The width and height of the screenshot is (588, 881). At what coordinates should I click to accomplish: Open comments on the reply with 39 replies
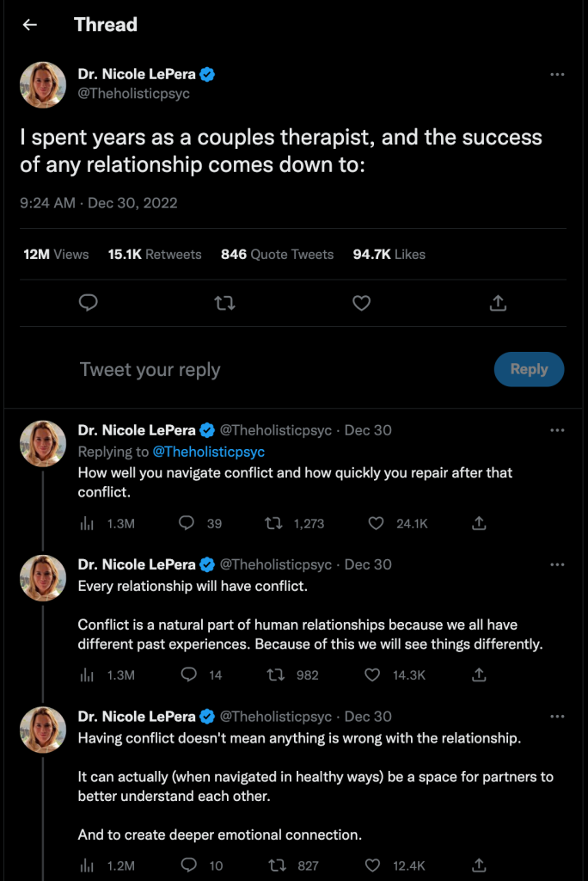(187, 523)
